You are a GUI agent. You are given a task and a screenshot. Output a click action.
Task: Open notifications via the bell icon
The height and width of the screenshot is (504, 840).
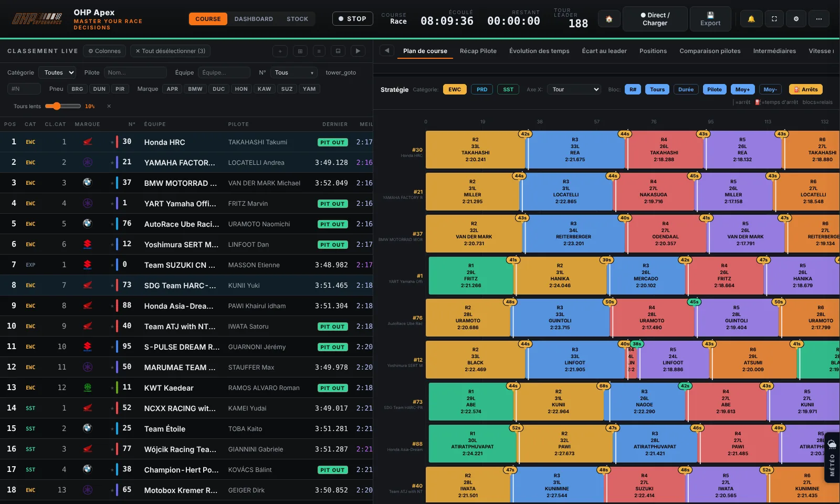coord(751,19)
